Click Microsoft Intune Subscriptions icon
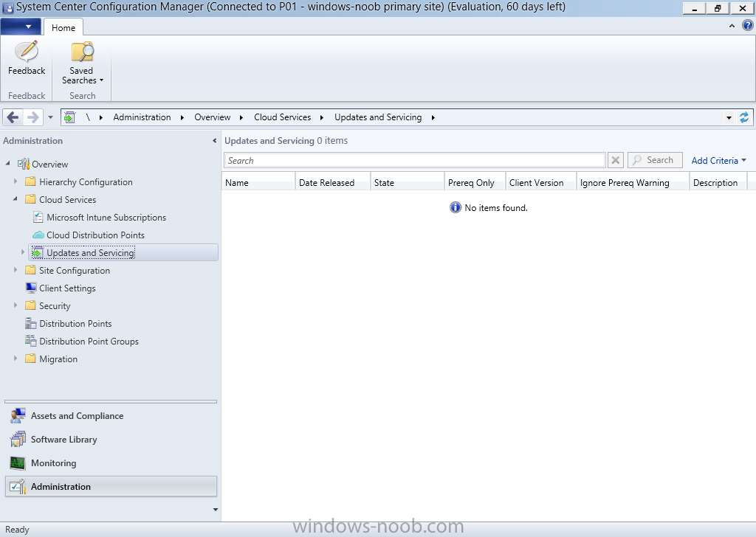Screen dimensions: 756x537 coord(38,217)
